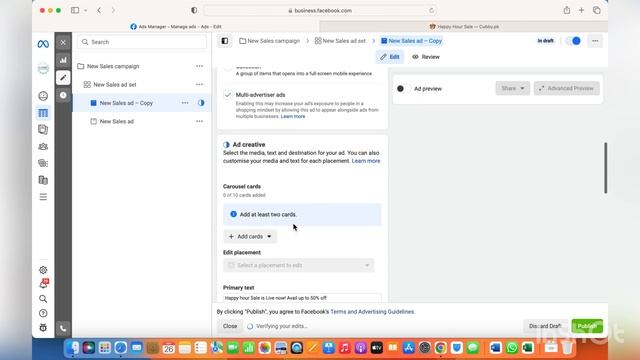Select New Sales ad – Copy breadcrumb
The image size is (640, 360).
click(x=411, y=41)
